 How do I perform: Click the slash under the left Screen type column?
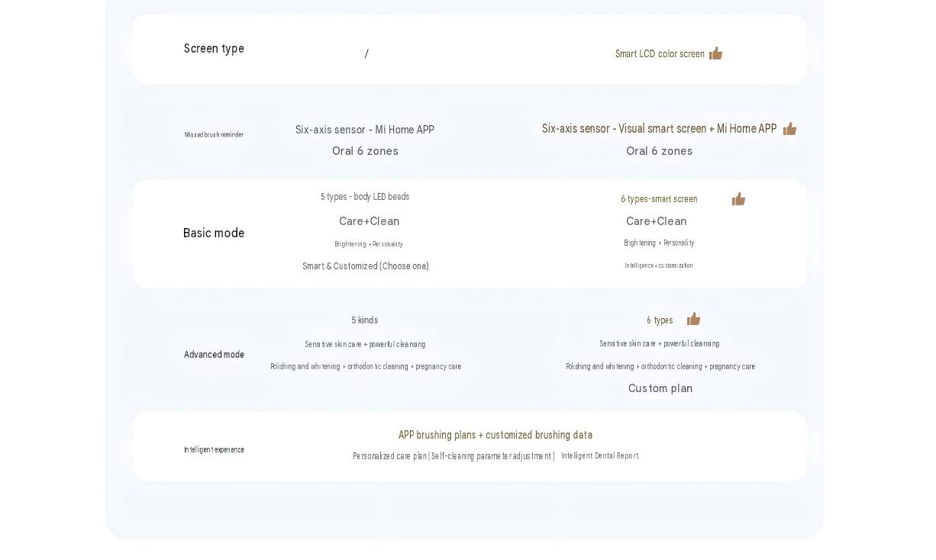click(x=366, y=54)
